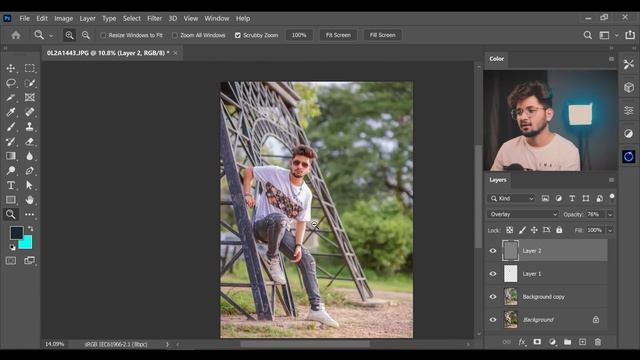Select the Rectangular Marquee tool
The width and height of the screenshot is (640, 360).
click(29, 68)
